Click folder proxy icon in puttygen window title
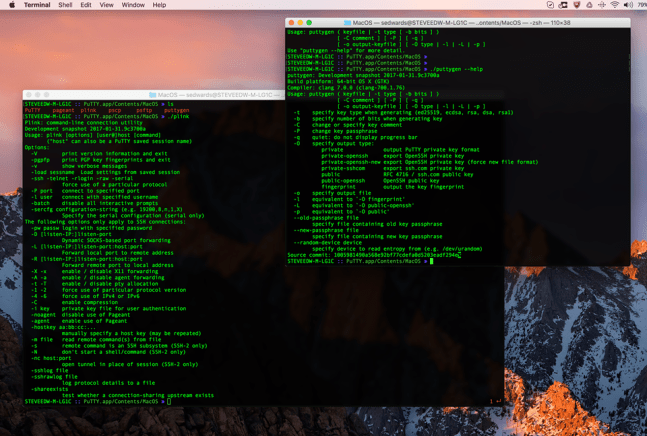Viewport: 647px width, 436px height. click(x=347, y=23)
